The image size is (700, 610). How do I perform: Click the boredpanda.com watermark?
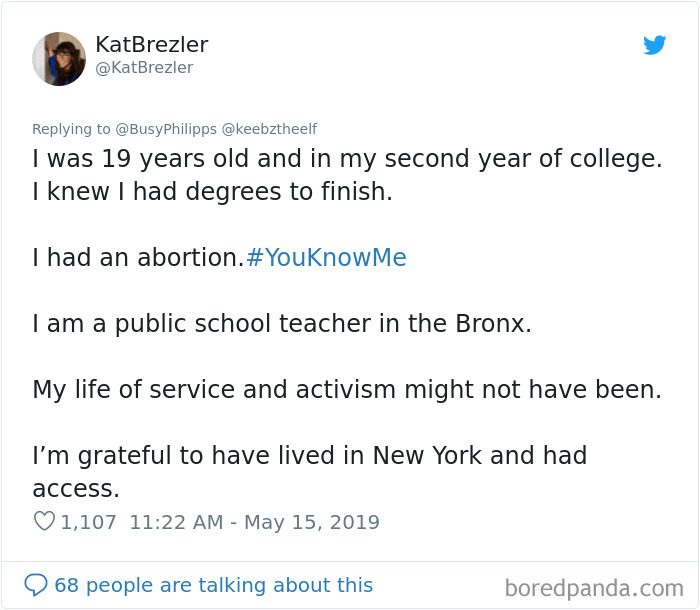pos(594,588)
